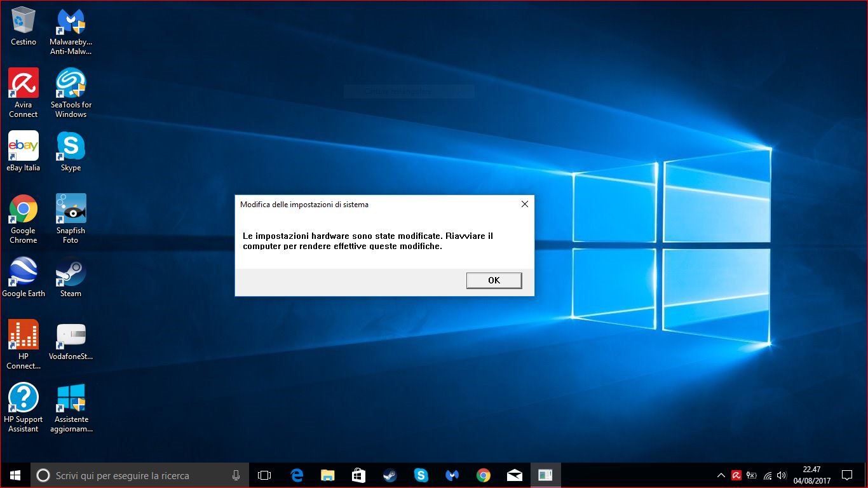Open the Avira icon in the system tray
This screenshot has width=868, height=488.
(736, 475)
